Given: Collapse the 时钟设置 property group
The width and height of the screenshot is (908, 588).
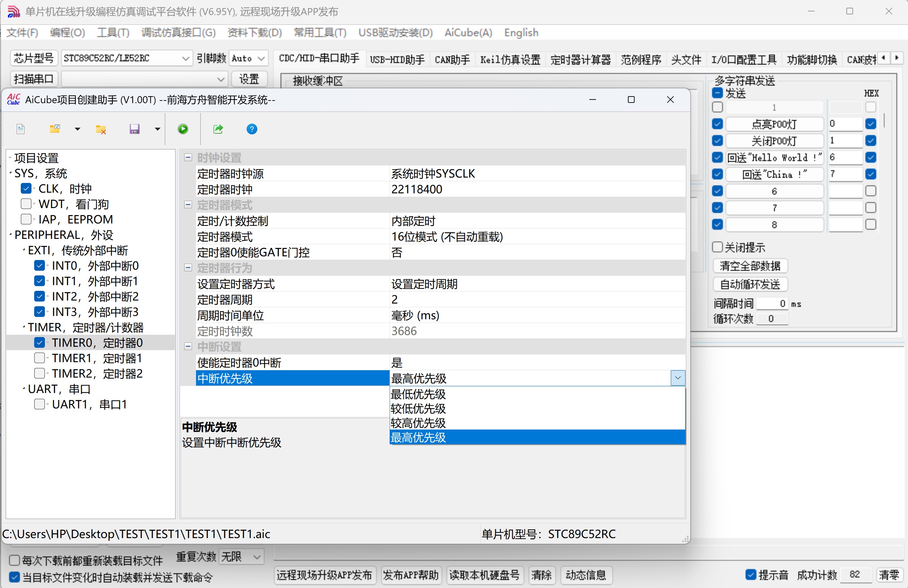Looking at the screenshot, I should point(188,157).
